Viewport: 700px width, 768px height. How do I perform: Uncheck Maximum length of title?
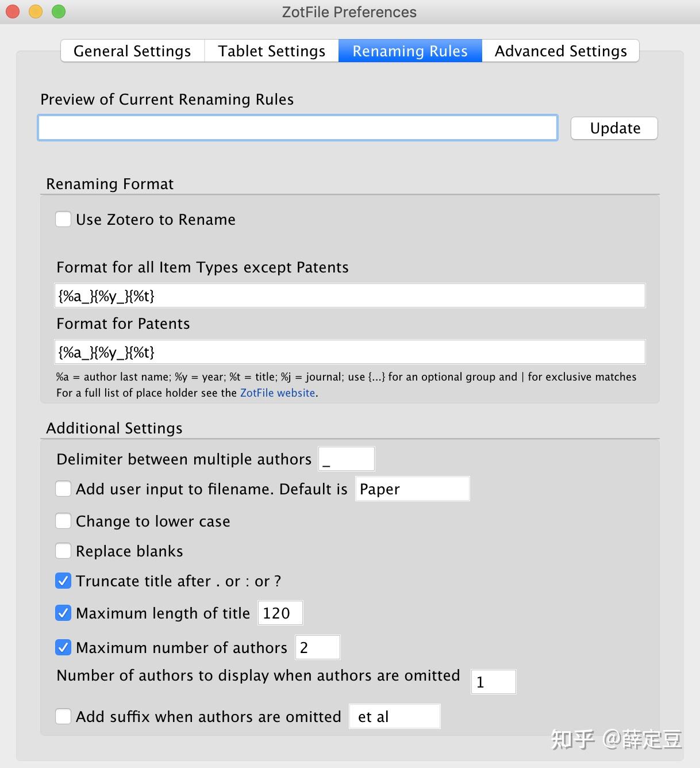(63, 613)
